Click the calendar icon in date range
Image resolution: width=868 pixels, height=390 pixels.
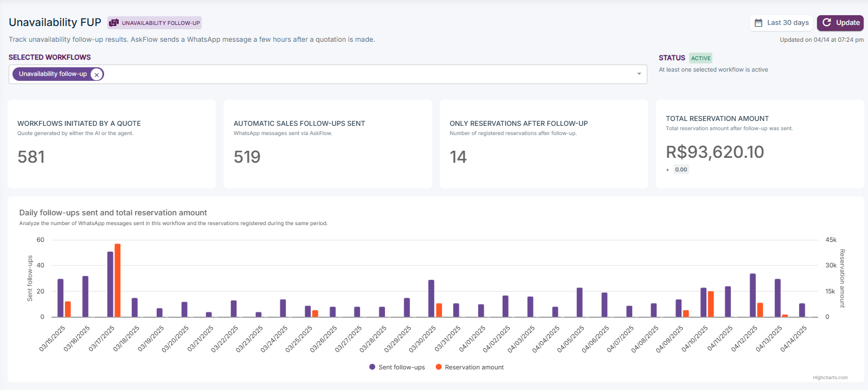point(758,23)
